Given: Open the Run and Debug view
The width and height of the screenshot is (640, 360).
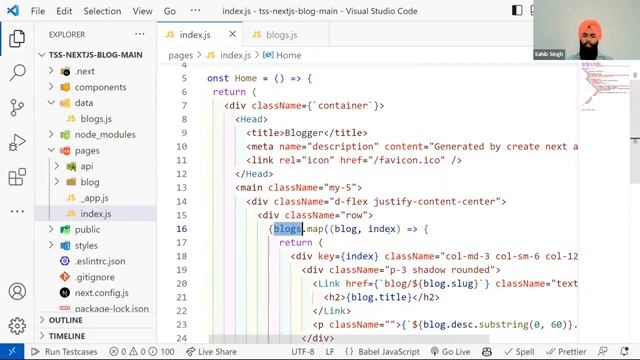Looking at the screenshot, I should coord(17,142).
